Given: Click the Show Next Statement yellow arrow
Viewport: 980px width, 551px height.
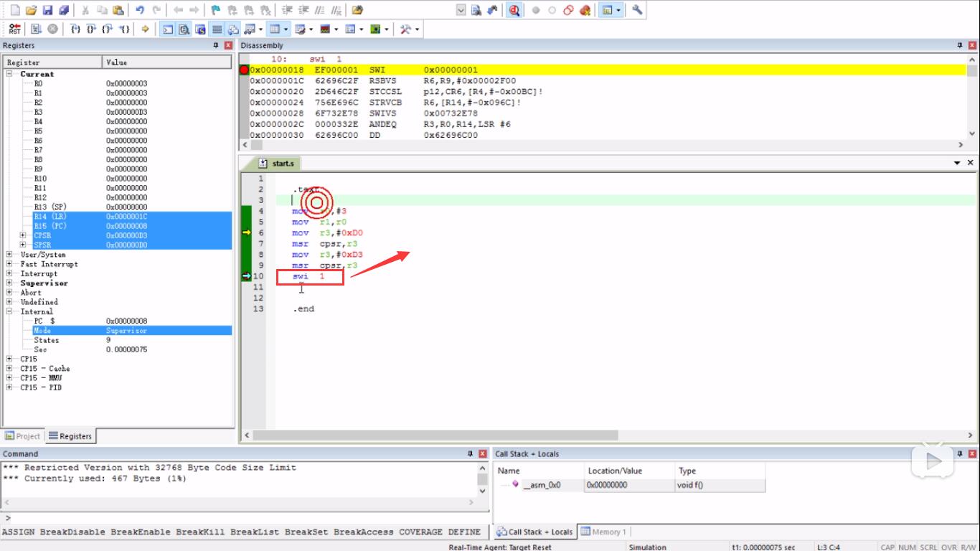Looking at the screenshot, I should point(145,29).
